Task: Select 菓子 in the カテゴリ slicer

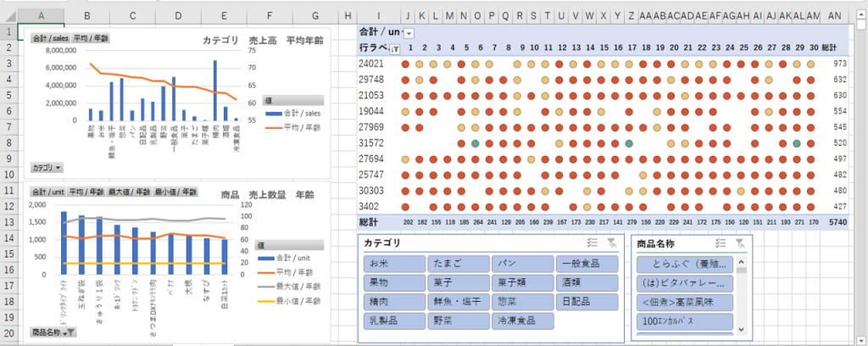Action: click(x=458, y=282)
